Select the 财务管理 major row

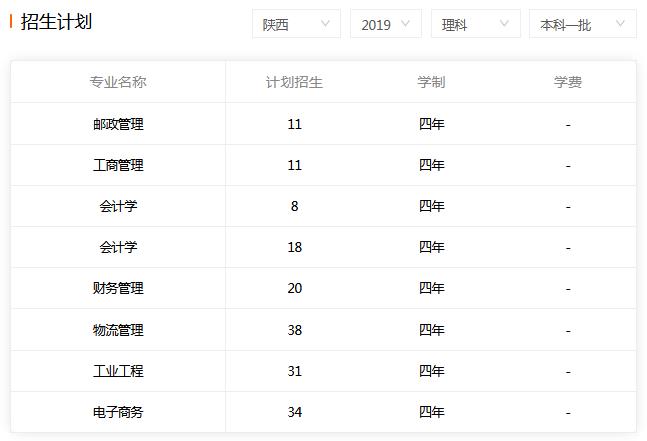(x=324, y=288)
